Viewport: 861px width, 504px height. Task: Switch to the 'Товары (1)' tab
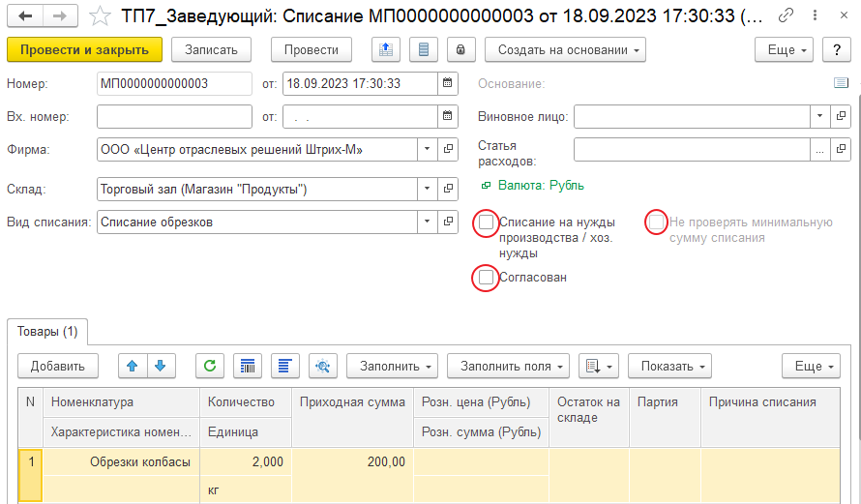pyautogui.click(x=47, y=332)
